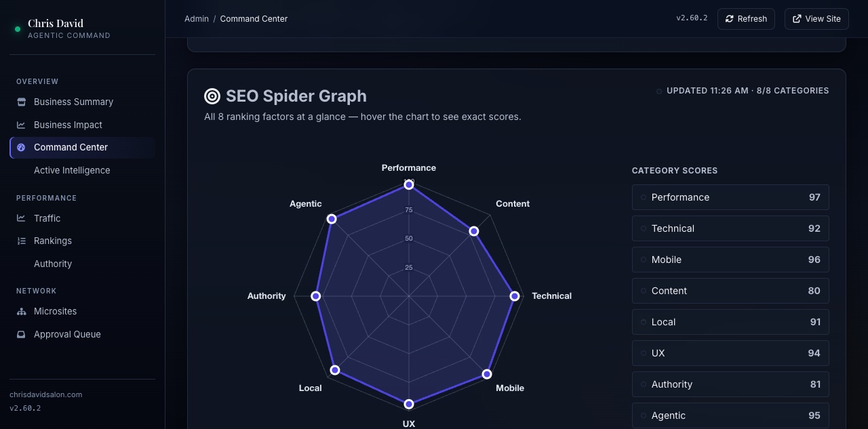Image resolution: width=868 pixels, height=429 pixels.
Task: Click the v2.60.2 version text in sidebar footer
Action: point(25,408)
